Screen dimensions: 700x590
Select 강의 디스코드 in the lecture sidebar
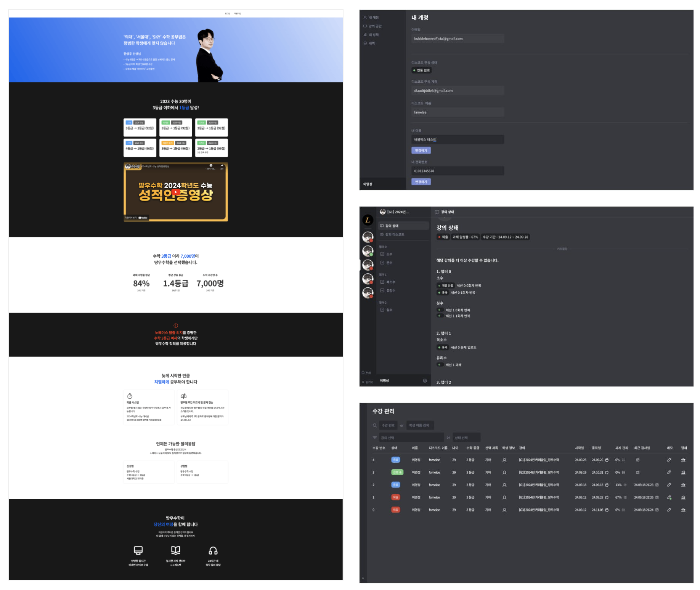click(x=394, y=234)
